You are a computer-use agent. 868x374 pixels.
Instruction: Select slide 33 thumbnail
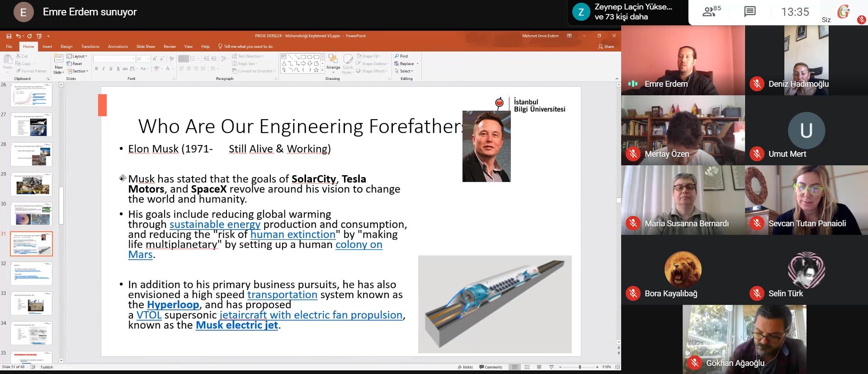tap(31, 304)
